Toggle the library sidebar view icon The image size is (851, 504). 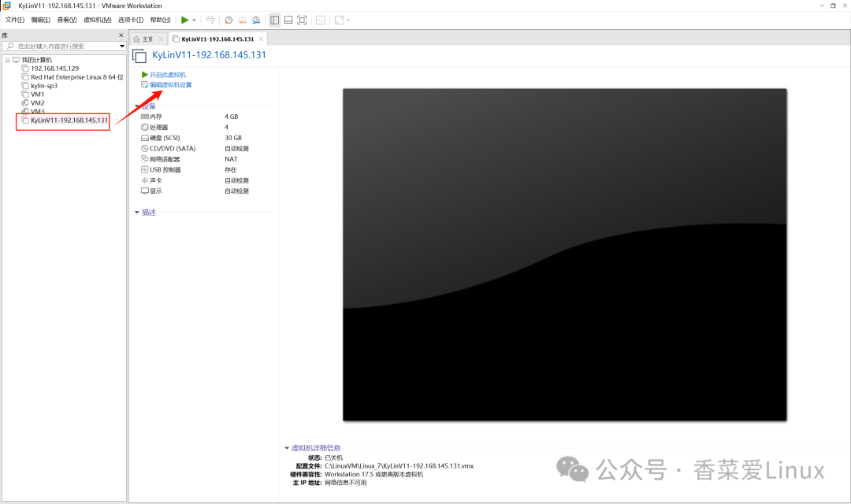(x=275, y=20)
